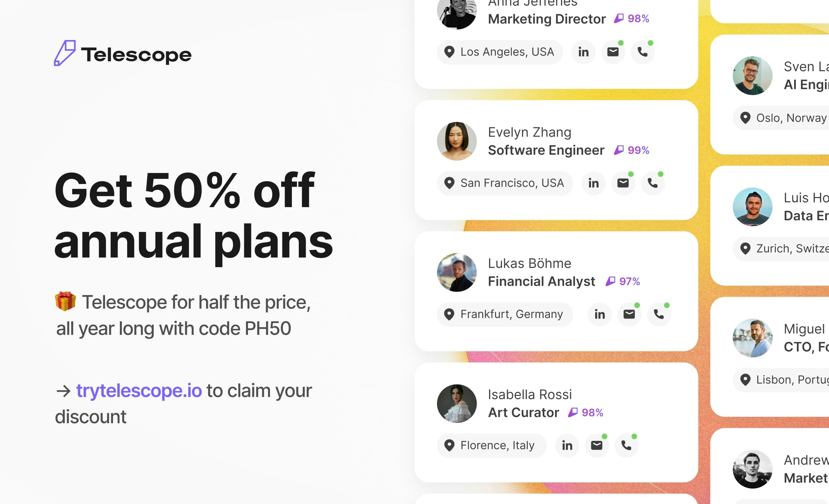
Task: Click Lukas Böhme's phone icon
Action: point(659,314)
